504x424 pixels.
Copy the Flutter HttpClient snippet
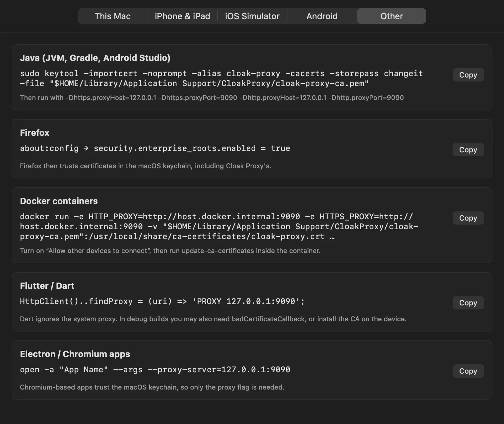[x=468, y=303]
